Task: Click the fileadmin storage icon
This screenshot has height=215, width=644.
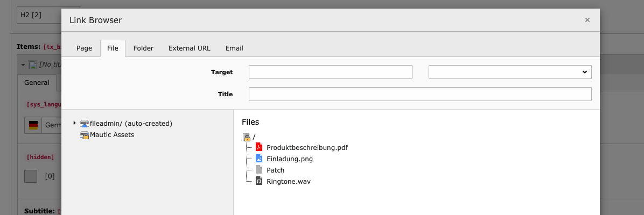Action: click(84, 124)
